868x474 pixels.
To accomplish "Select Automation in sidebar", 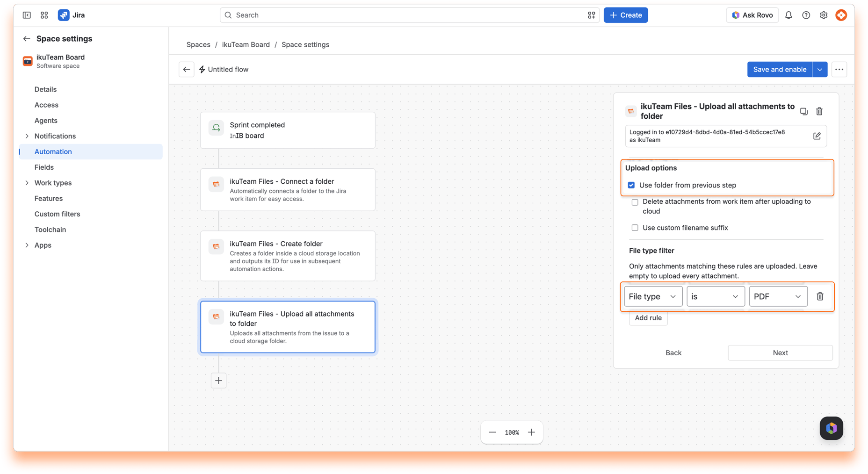I will coord(91,151).
